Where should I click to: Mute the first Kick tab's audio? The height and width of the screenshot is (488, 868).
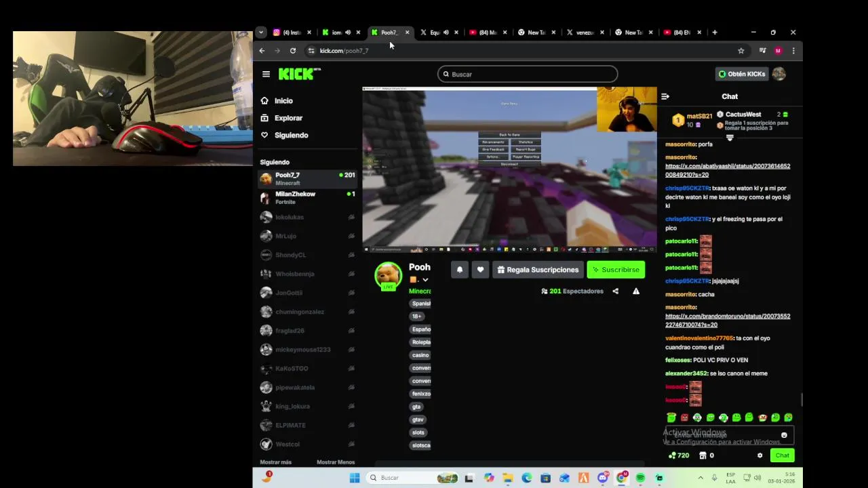click(348, 33)
